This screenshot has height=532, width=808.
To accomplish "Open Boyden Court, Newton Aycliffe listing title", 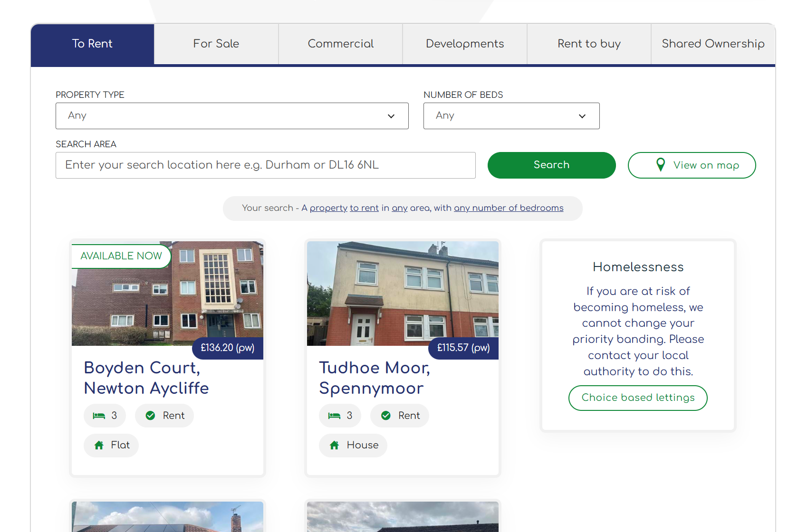I will (x=146, y=378).
